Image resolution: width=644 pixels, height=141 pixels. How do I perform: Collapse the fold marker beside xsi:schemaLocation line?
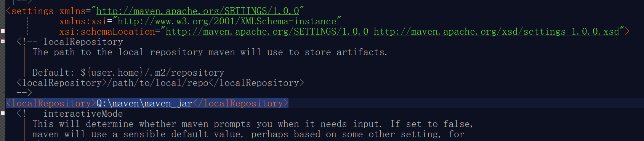[x=3, y=31]
